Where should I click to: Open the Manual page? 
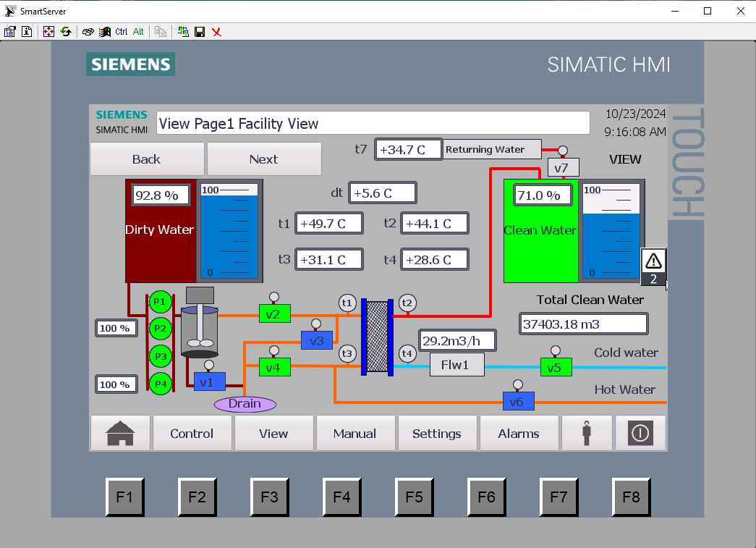coord(354,434)
